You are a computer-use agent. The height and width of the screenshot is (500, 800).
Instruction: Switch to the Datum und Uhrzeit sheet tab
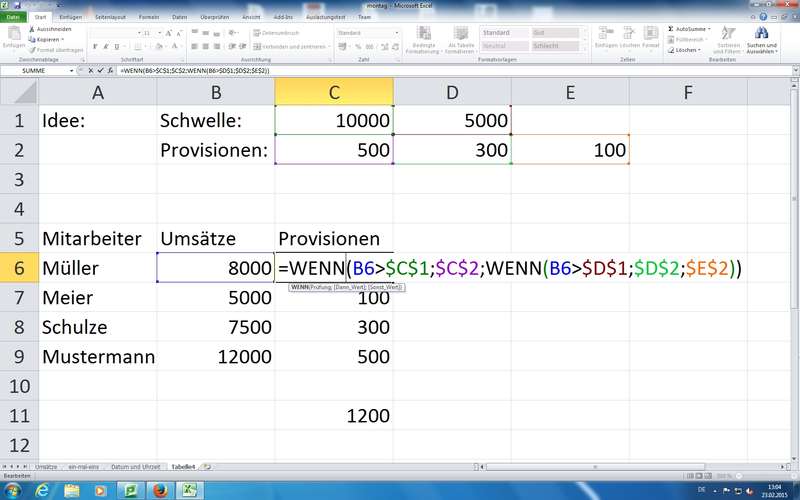click(x=135, y=467)
